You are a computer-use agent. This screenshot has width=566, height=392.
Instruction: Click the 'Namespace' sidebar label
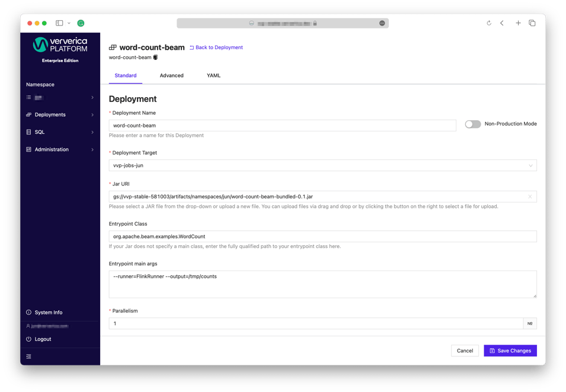tap(40, 85)
